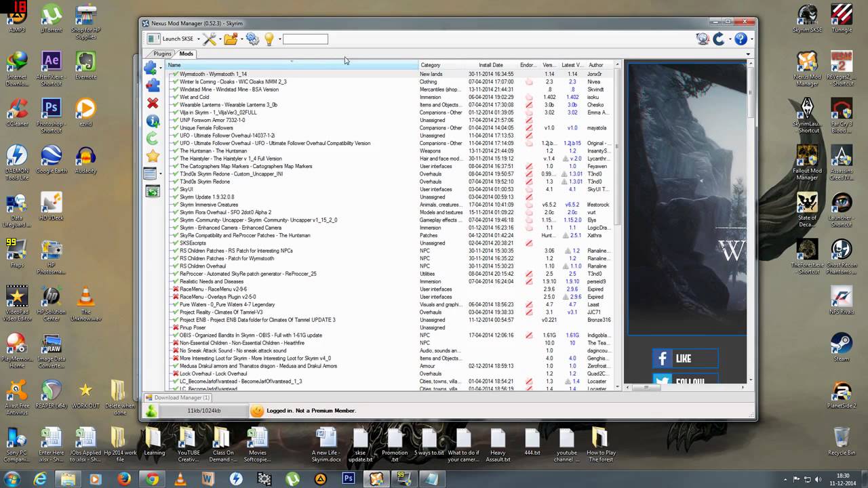Click the Nexus online globe icon top right

point(703,39)
